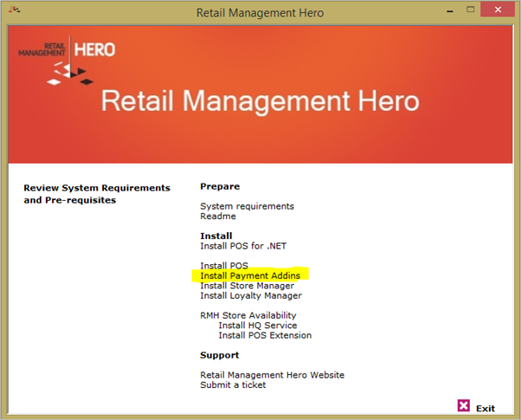Viewport: 521px width, 420px height.
Task: Minimize the Retail Management Hero window
Action: click(450, 11)
